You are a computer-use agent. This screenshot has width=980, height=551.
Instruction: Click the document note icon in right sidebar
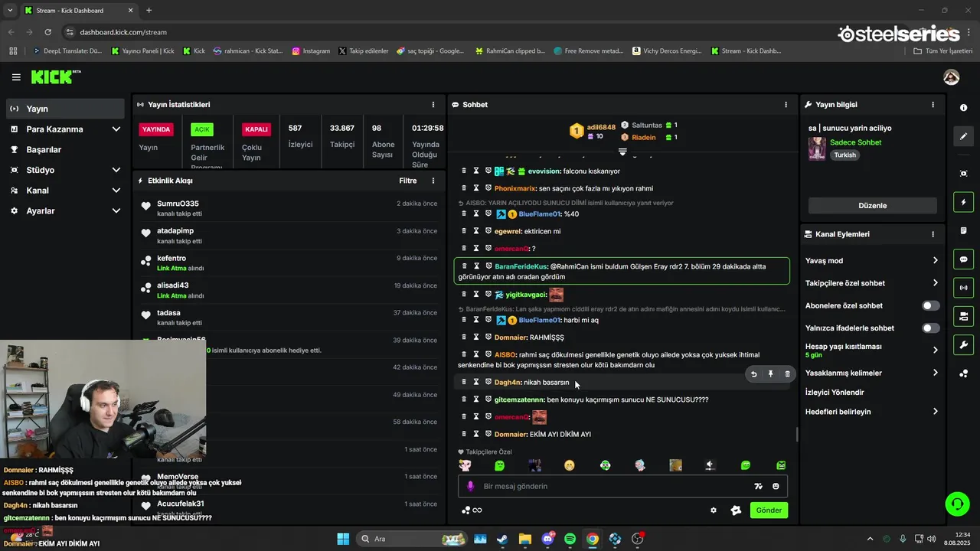(x=963, y=230)
